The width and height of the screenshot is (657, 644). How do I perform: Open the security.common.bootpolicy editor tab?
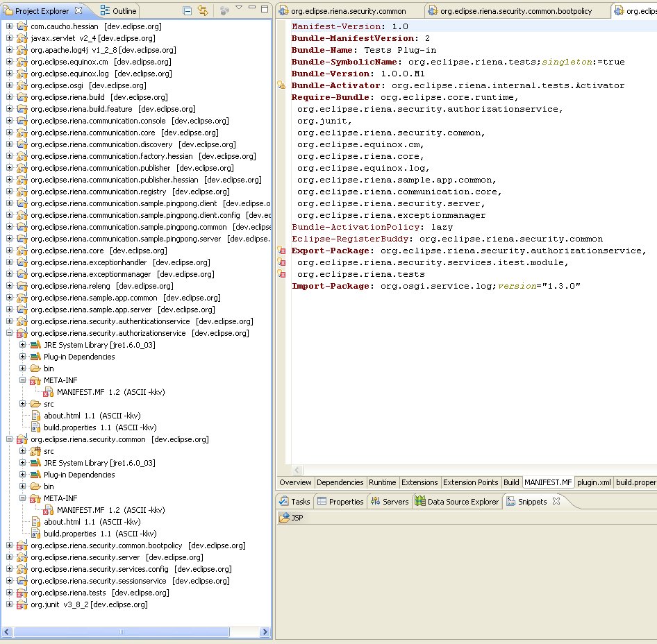516,11
